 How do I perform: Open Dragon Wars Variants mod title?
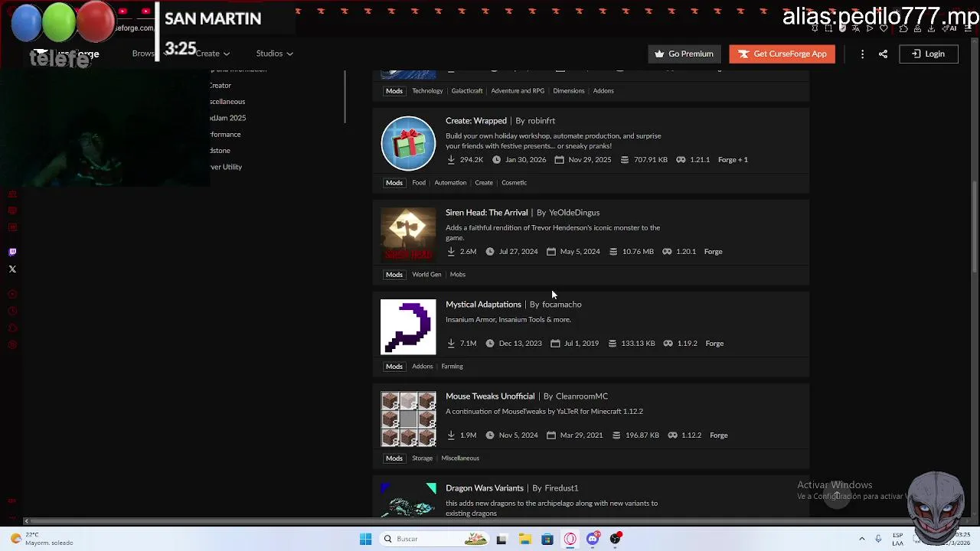click(x=485, y=488)
